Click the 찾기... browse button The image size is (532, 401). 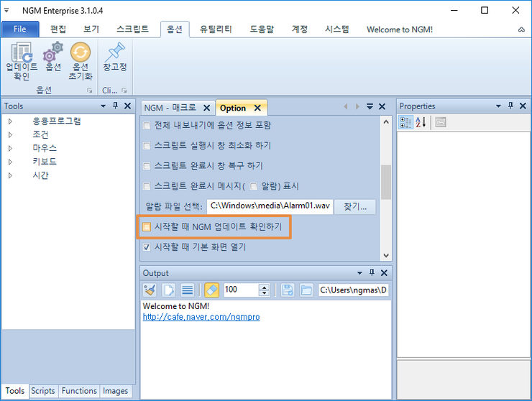coord(355,206)
